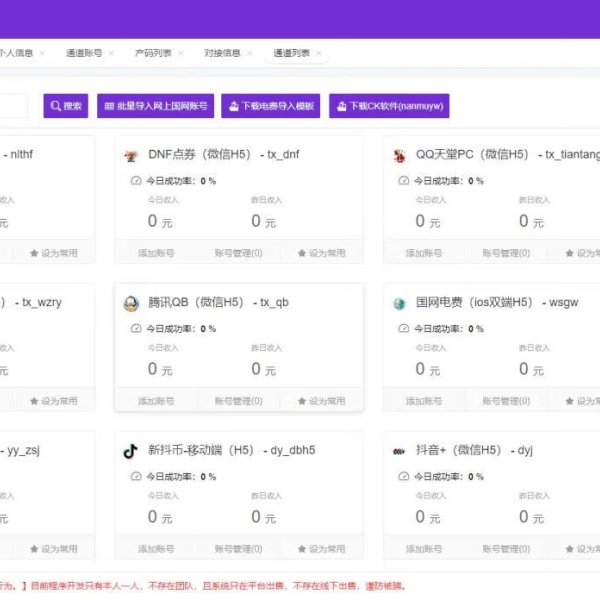Click success-rate gauge icon in 新抖币-移动端 card

(136, 476)
